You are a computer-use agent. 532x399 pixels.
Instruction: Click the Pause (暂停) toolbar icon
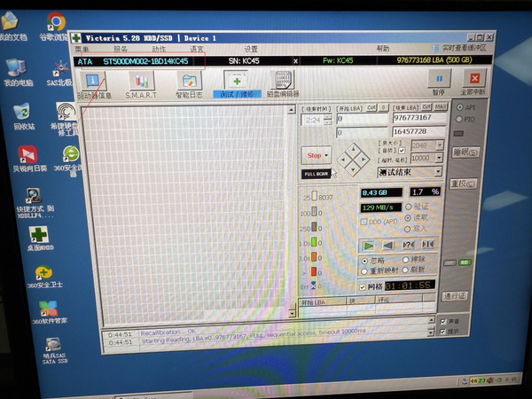(x=439, y=79)
